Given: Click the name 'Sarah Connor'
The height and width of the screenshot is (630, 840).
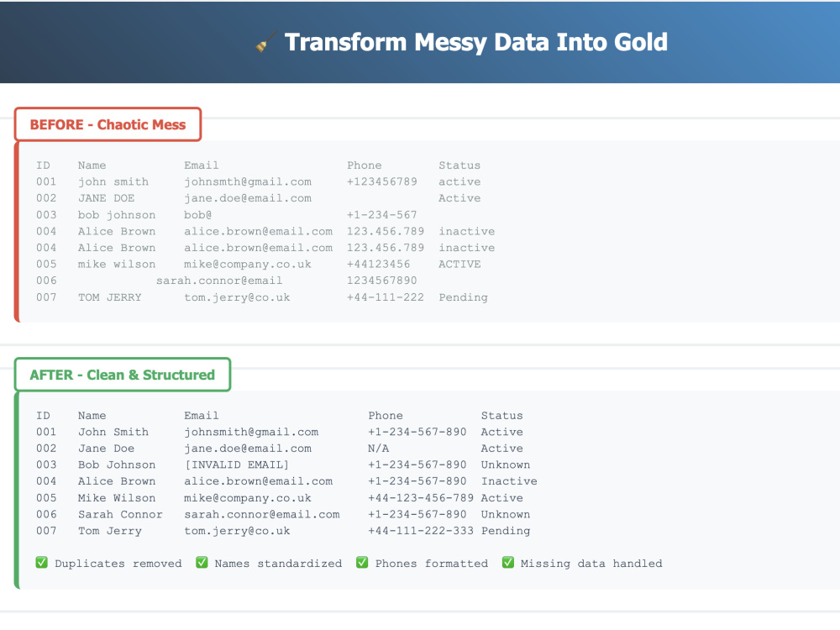Looking at the screenshot, I should coord(120,514).
